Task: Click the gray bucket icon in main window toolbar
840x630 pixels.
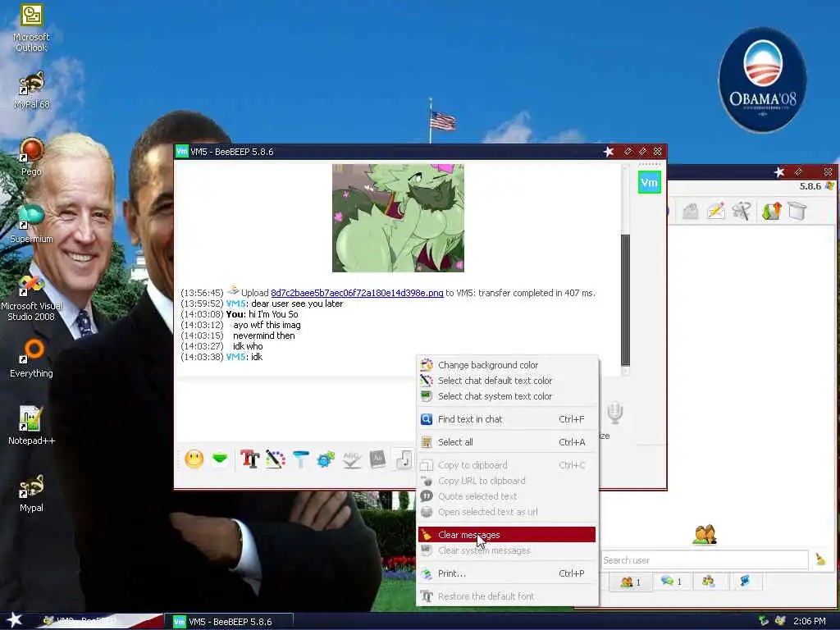Action: pyautogui.click(x=797, y=211)
